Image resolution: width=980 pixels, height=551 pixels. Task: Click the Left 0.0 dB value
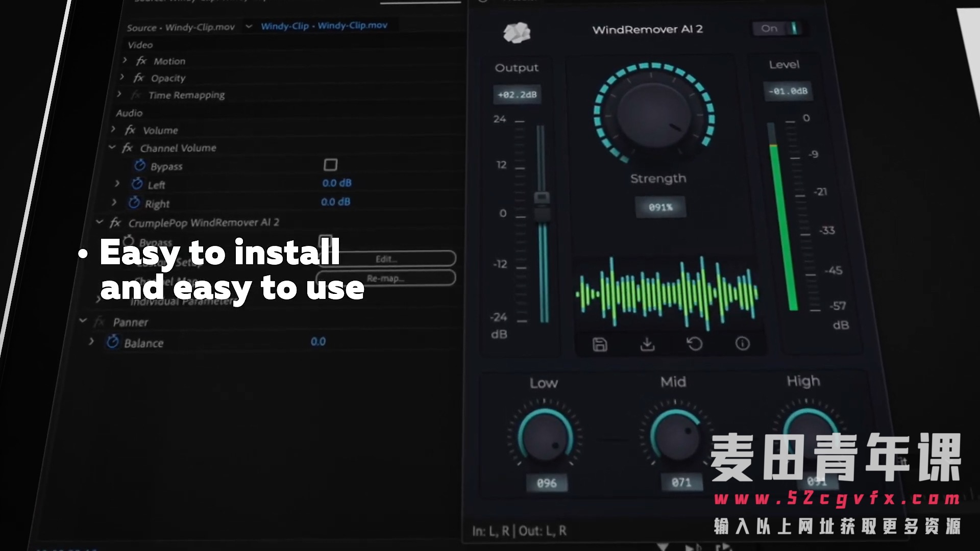[x=337, y=183]
